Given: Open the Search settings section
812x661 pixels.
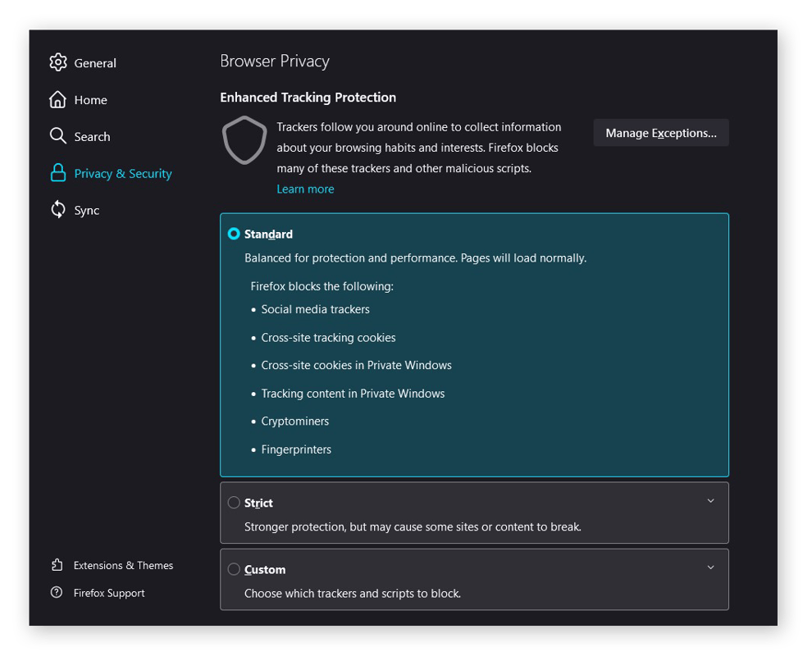Looking at the screenshot, I should pos(92,136).
